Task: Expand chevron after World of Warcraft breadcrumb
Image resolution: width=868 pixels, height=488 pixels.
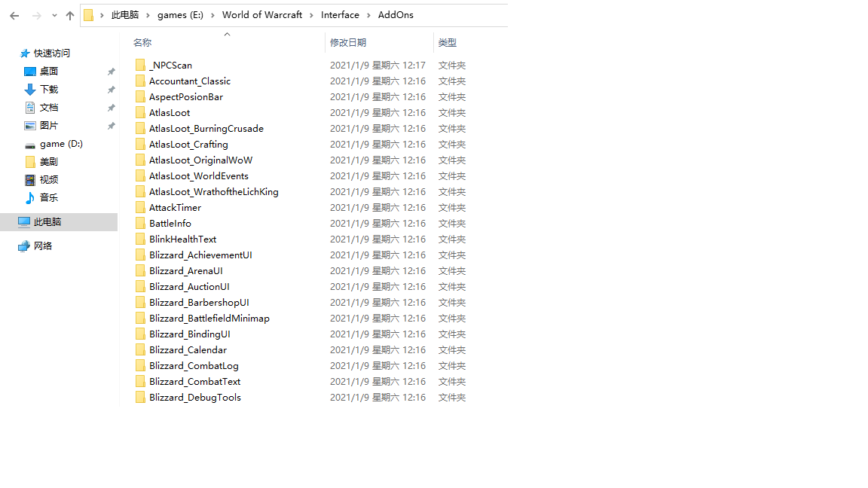Action: click(312, 15)
